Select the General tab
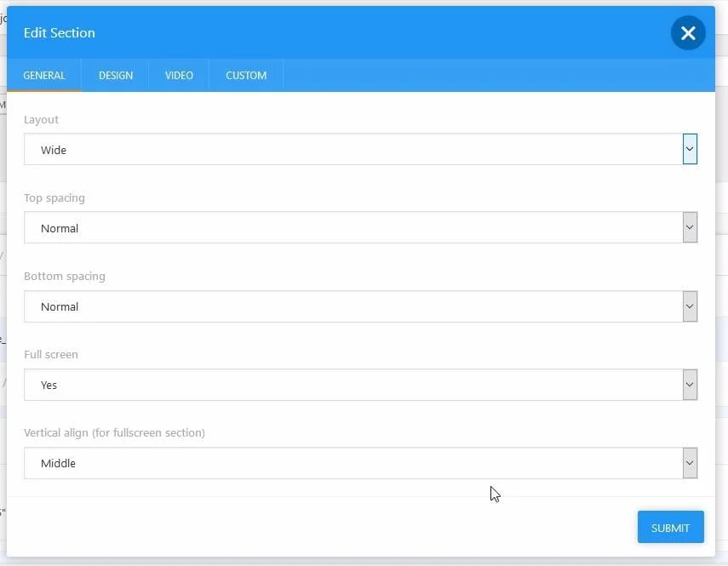This screenshot has width=728, height=566. pyautogui.click(x=44, y=76)
